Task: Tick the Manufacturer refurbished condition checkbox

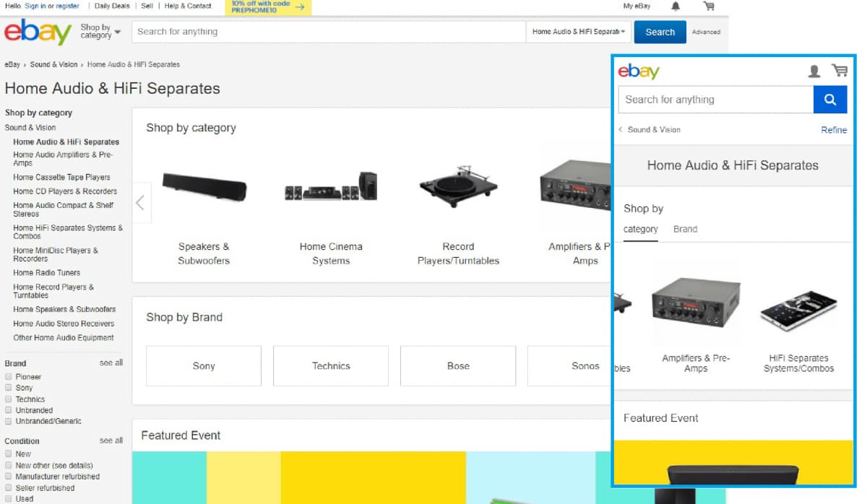Action: tap(8, 477)
